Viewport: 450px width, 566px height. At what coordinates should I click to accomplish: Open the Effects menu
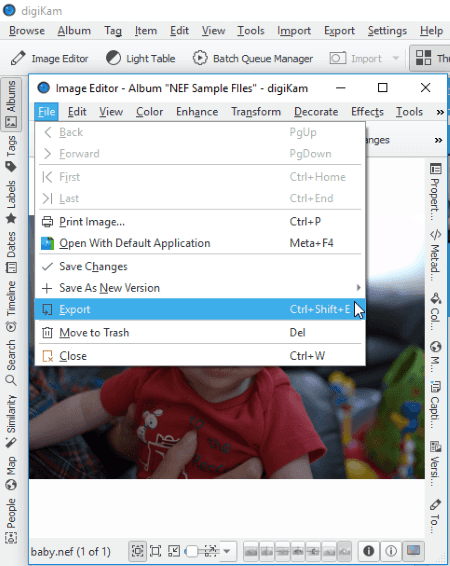[x=367, y=112]
